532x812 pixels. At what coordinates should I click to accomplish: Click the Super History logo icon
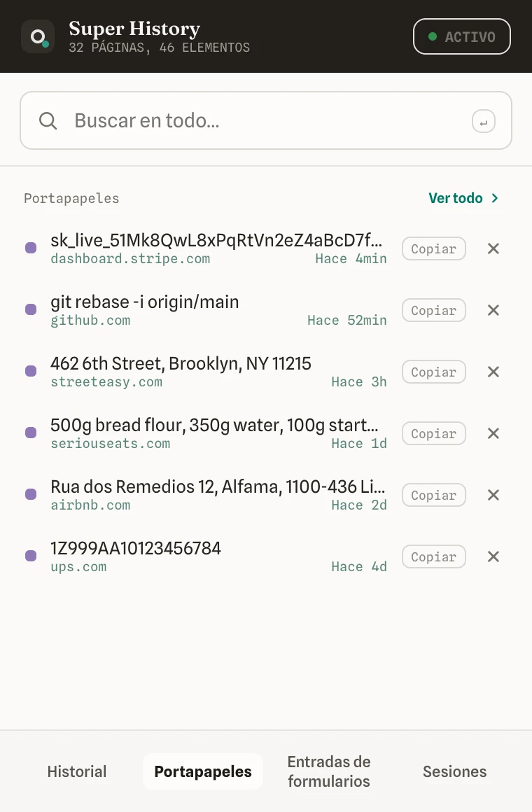(x=38, y=36)
